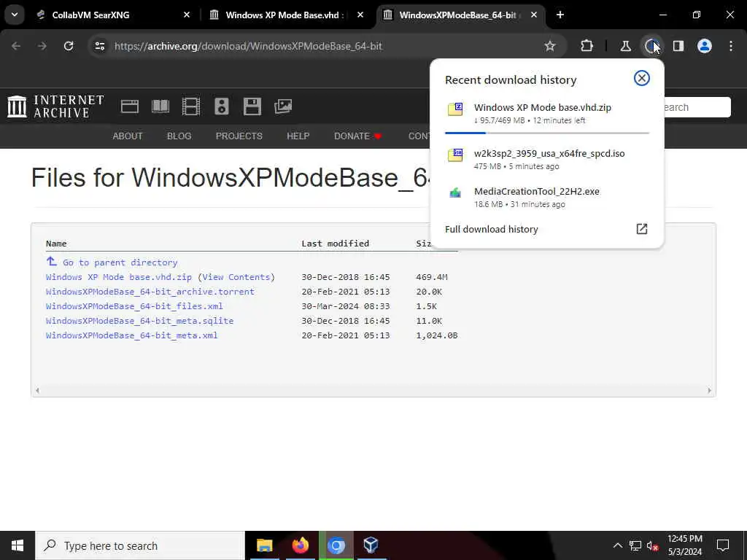747x560 pixels.
Task: Click the taskbar Type here to search box
Action: click(x=140, y=545)
